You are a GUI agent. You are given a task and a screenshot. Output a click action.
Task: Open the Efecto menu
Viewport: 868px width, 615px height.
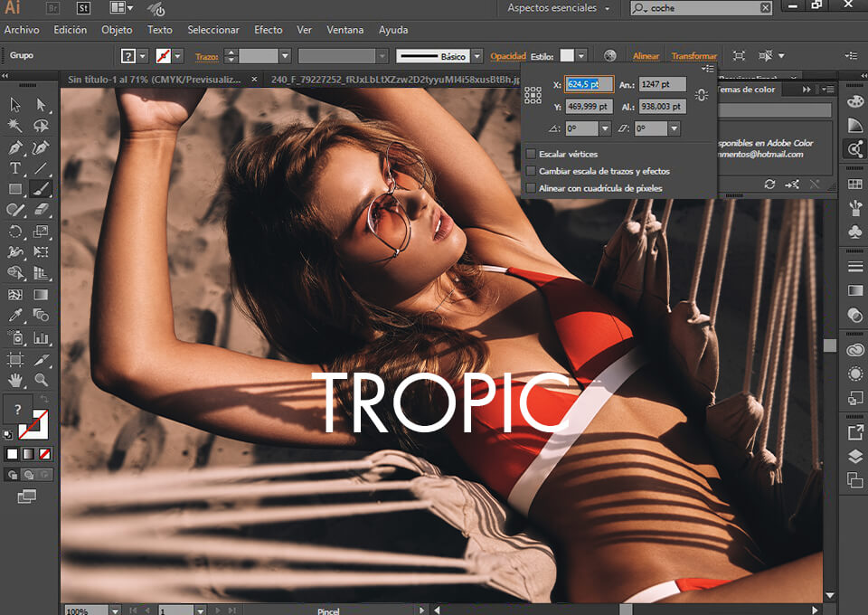[268, 30]
